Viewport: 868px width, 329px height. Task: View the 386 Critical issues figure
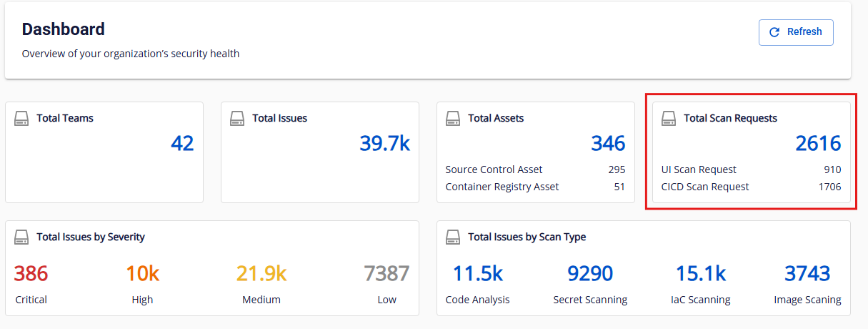31,274
